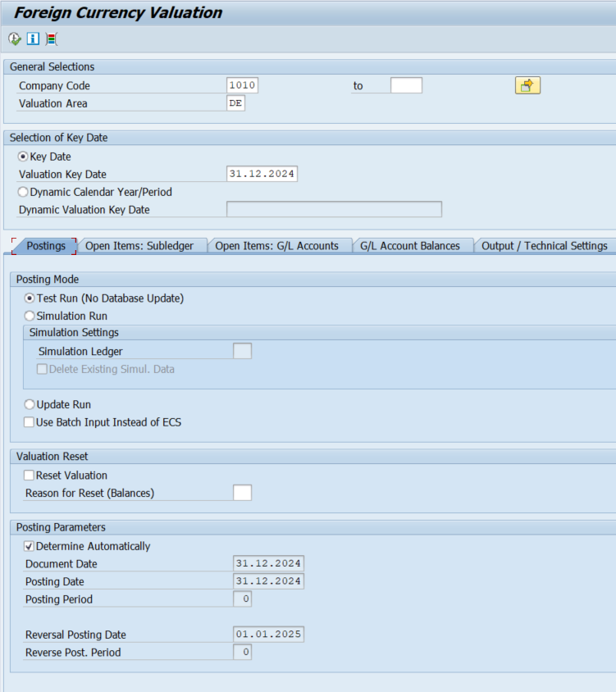Click the Foreign Currency Valuation title
Viewport: 616px width, 692px height.
pos(118,12)
